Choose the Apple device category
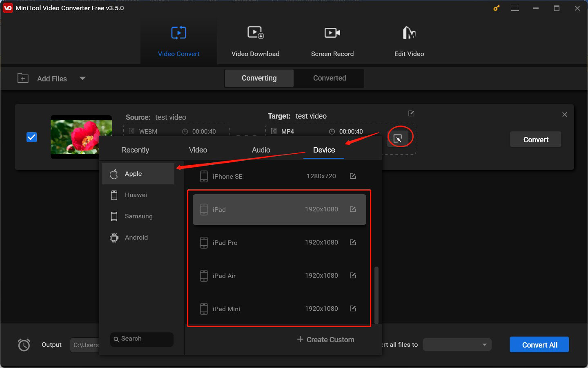The width and height of the screenshot is (588, 368). [138, 174]
